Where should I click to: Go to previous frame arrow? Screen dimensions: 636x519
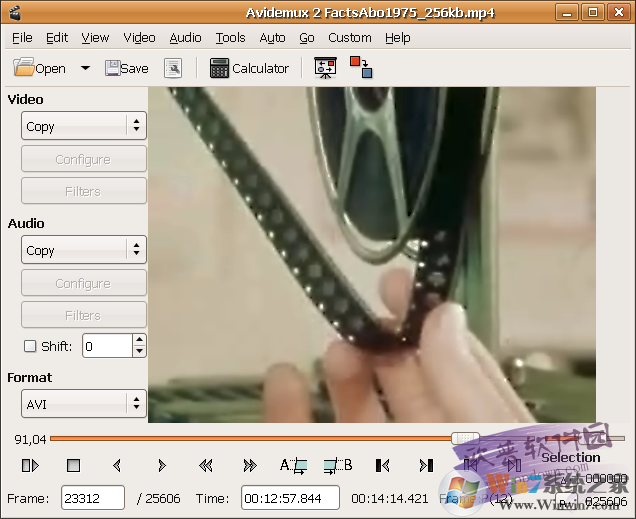(x=117, y=465)
